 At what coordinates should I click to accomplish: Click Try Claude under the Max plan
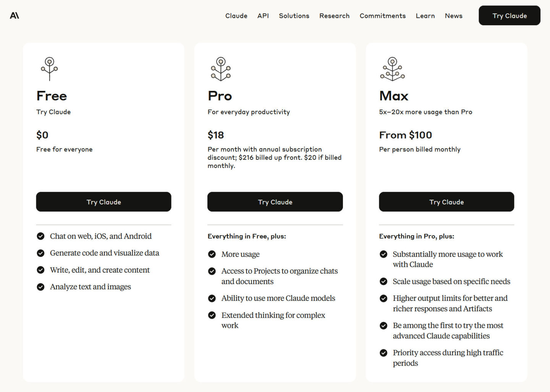pyautogui.click(x=446, y=202)
